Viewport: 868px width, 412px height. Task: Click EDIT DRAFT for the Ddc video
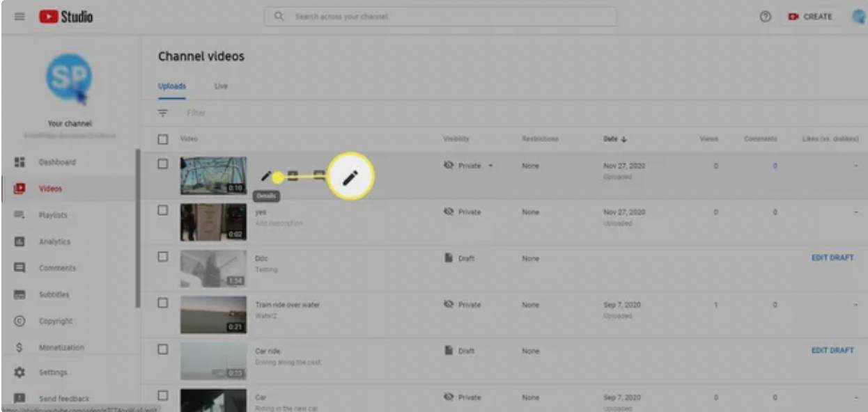click(832, 257)
